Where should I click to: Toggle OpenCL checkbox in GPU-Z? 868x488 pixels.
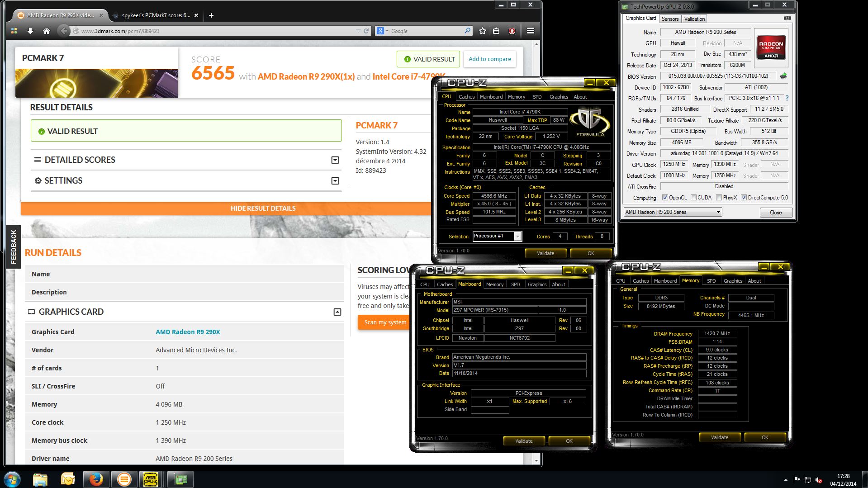tap(665, 198)
